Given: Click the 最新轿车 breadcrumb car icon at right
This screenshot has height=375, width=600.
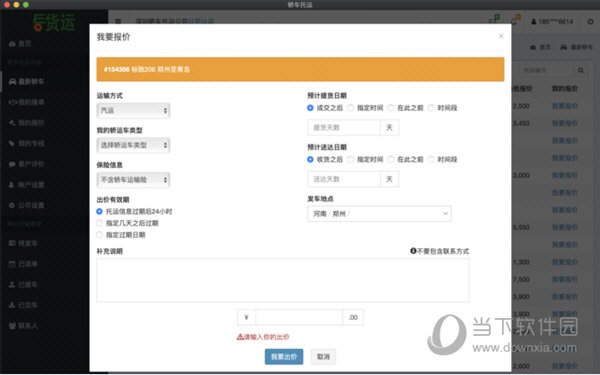Looking at the screenshot, I should click(563, 47).
